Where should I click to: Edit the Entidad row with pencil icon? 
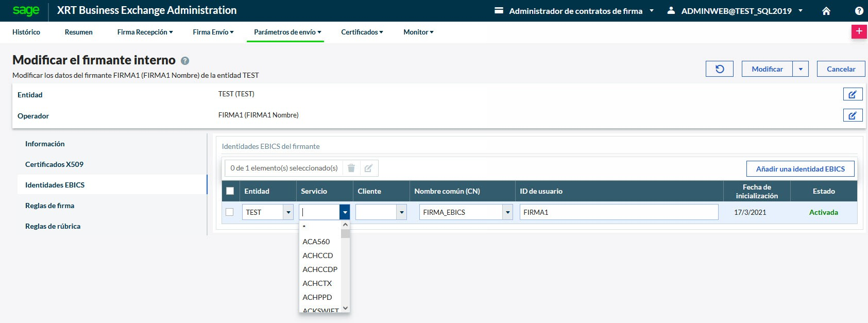click(x=853, y=94)
